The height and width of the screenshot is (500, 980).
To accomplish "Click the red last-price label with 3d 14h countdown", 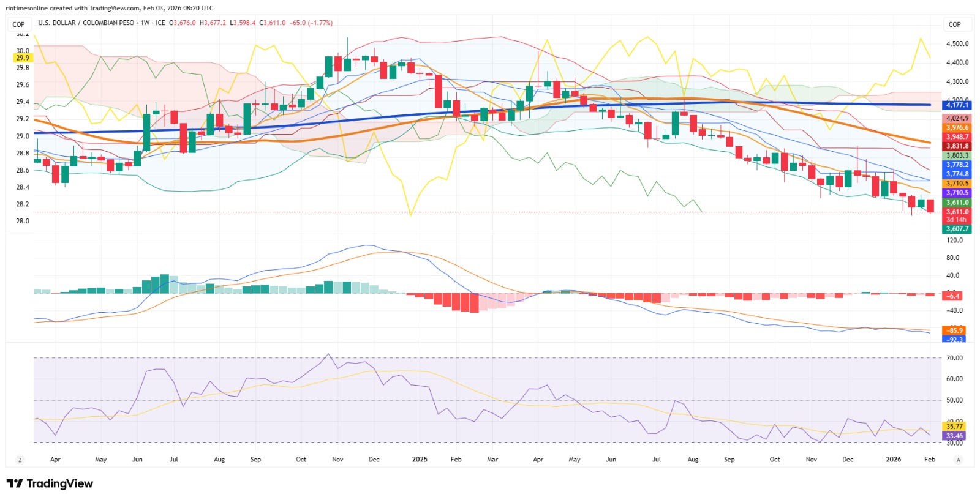I will (957, 215).
